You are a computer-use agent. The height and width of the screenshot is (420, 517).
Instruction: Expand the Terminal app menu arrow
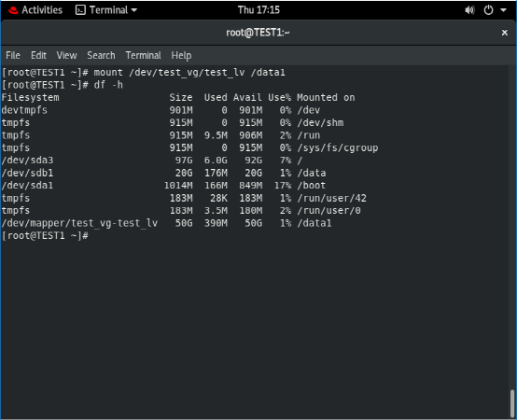pyautogui.click(x=134, y=10)
